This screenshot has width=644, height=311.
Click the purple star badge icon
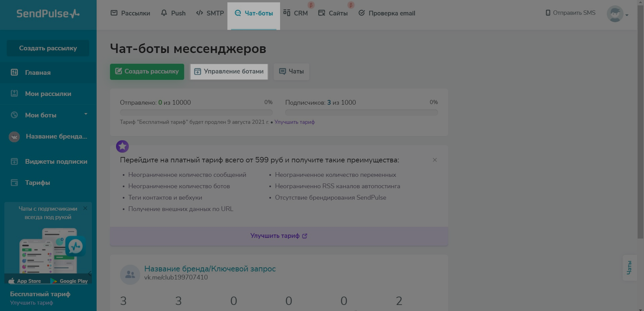click(122, 146)
